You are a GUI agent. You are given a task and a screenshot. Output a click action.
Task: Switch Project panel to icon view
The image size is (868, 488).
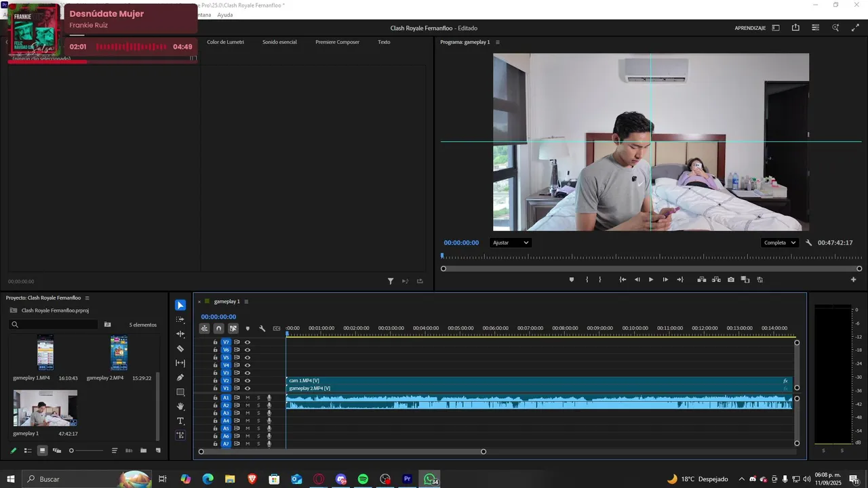[42, 451]
